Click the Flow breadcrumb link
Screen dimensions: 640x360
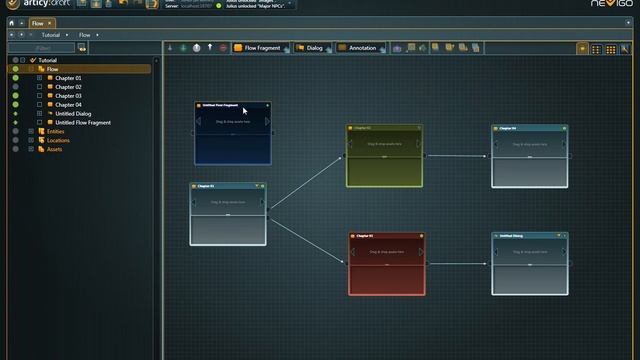(x=84, y=35)
